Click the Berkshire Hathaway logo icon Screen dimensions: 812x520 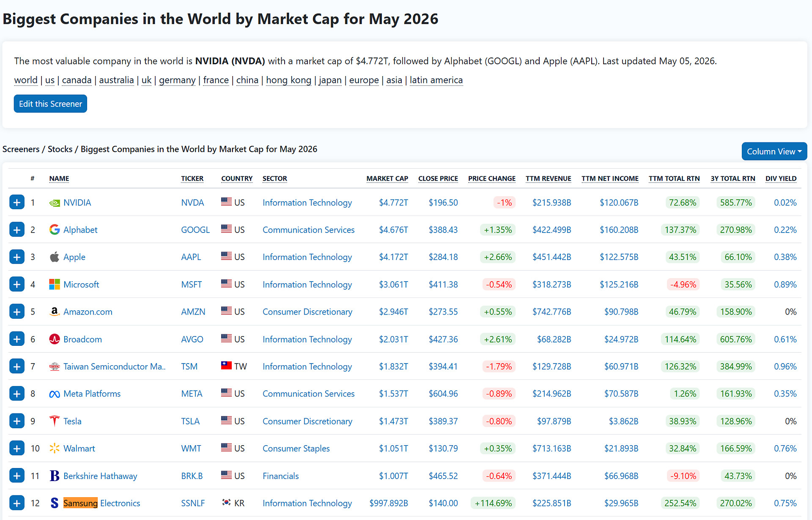[x=55, y=476]
